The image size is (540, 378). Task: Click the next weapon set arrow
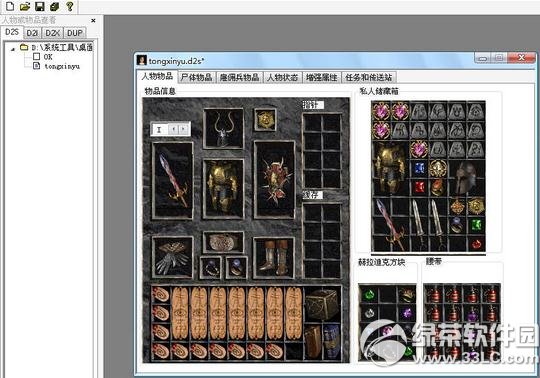pyautogui.click(x=184, y=129)
